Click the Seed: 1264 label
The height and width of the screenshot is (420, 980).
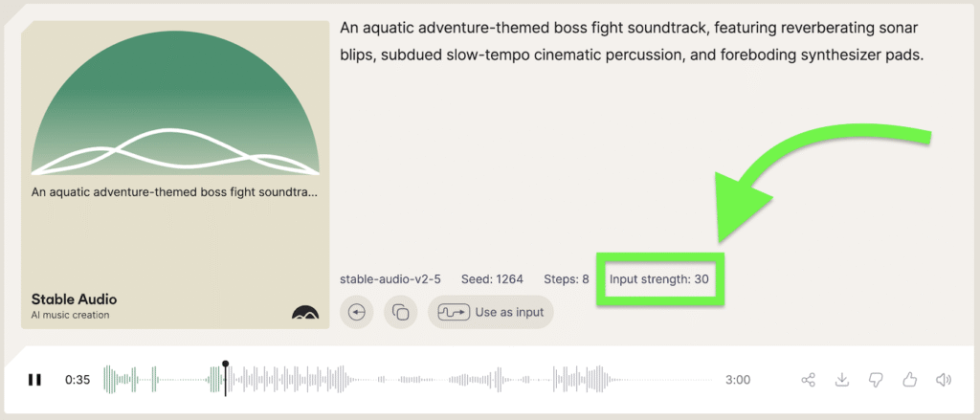point(492,279)
